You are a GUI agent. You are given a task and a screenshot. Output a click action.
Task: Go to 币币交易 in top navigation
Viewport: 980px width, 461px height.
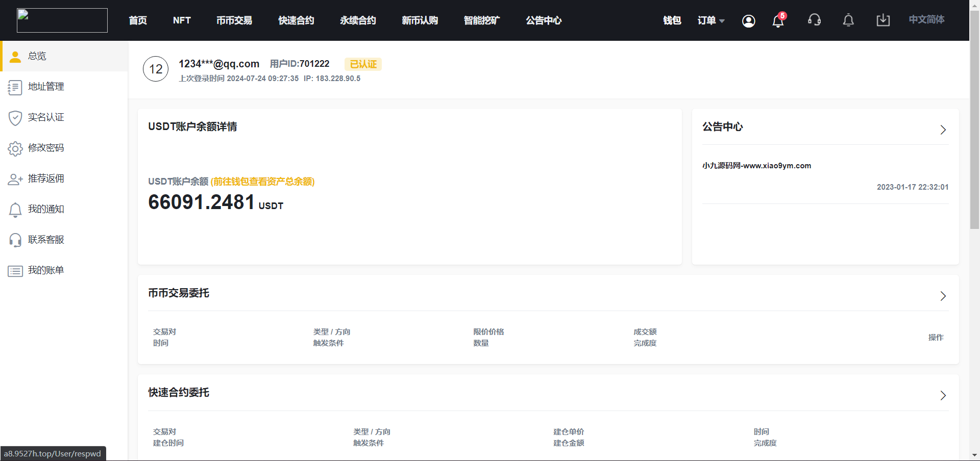(234, 20)
